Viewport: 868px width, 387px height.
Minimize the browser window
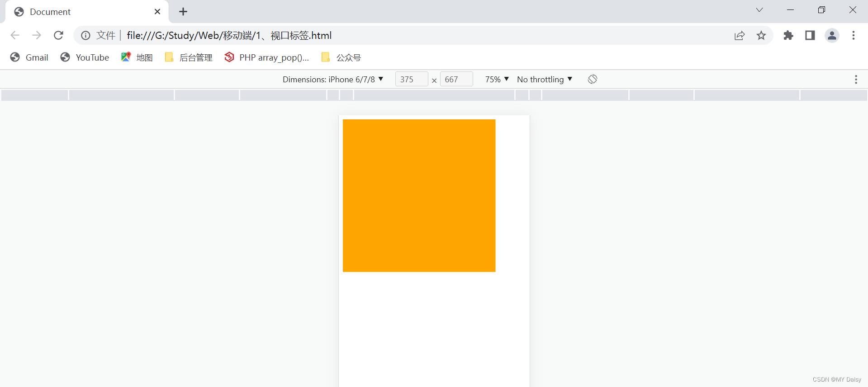(x=791, y=10)
